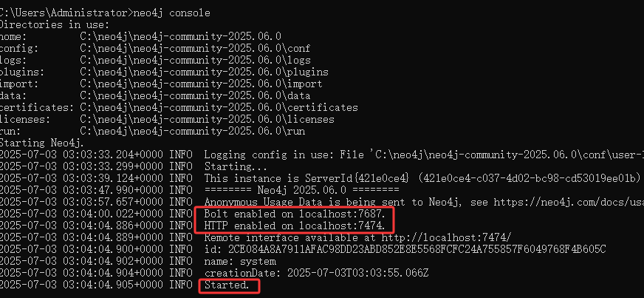Screen dimensions: 644x298
Task: Click the "neo4j console" command text
Action: 171,13
